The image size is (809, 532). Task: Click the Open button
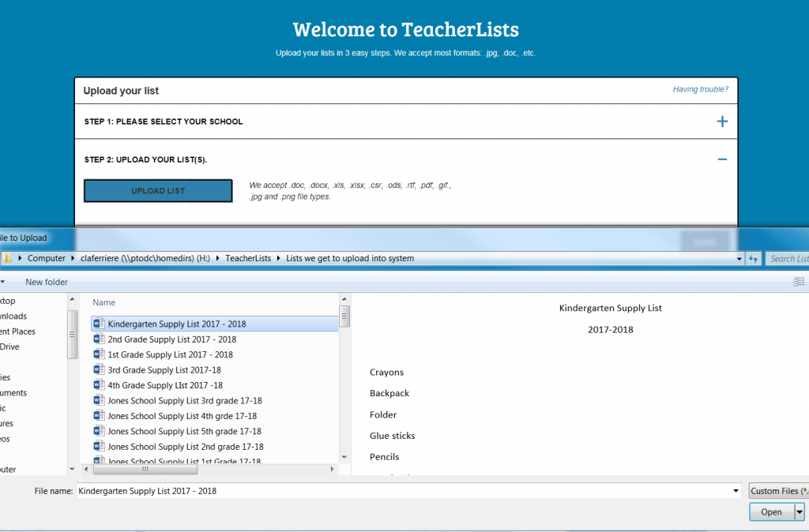pyautogui.click(x=771, y=512)
